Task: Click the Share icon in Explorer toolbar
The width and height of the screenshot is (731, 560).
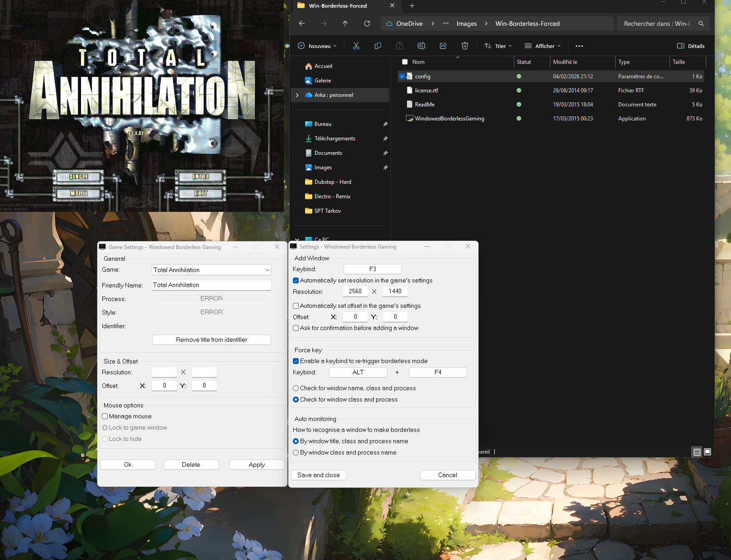Action: click(x=443, y=46)
